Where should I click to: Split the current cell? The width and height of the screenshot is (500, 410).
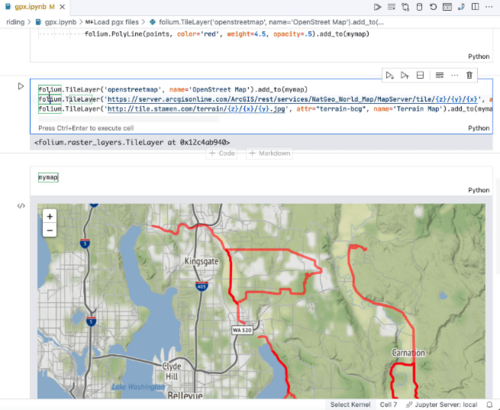point(420,75)
